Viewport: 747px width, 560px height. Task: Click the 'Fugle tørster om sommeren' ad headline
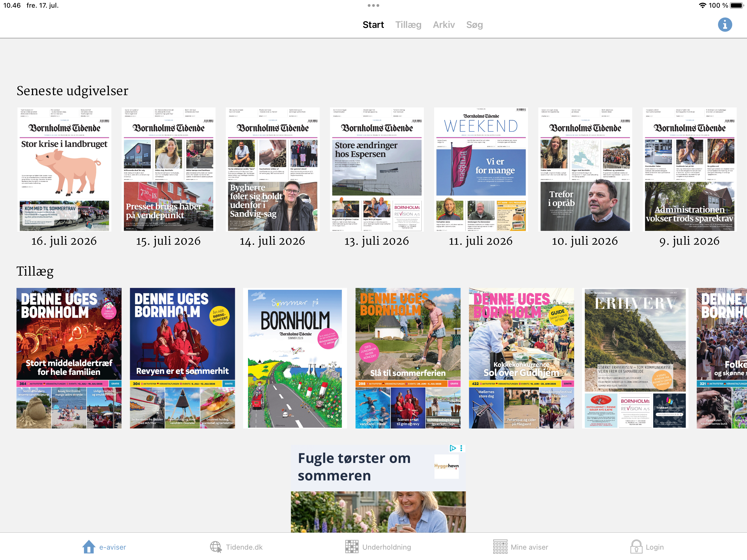(355, 467)
